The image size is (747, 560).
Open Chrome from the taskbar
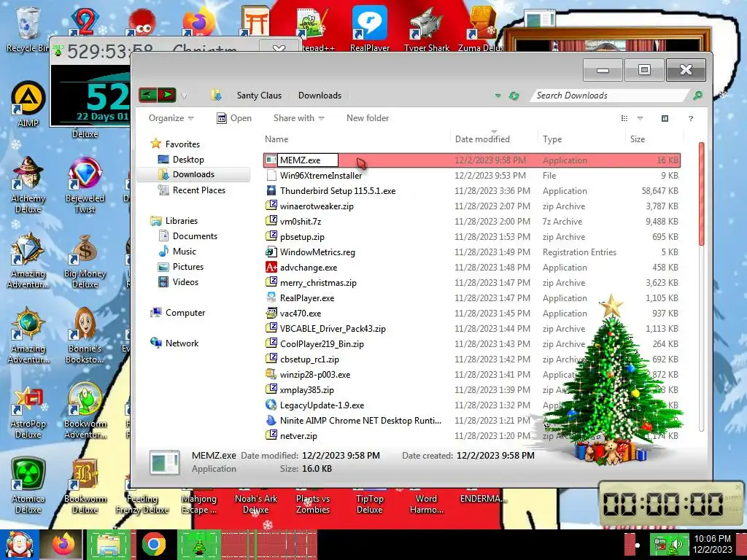pyautogui.click(x=153, y=544)
